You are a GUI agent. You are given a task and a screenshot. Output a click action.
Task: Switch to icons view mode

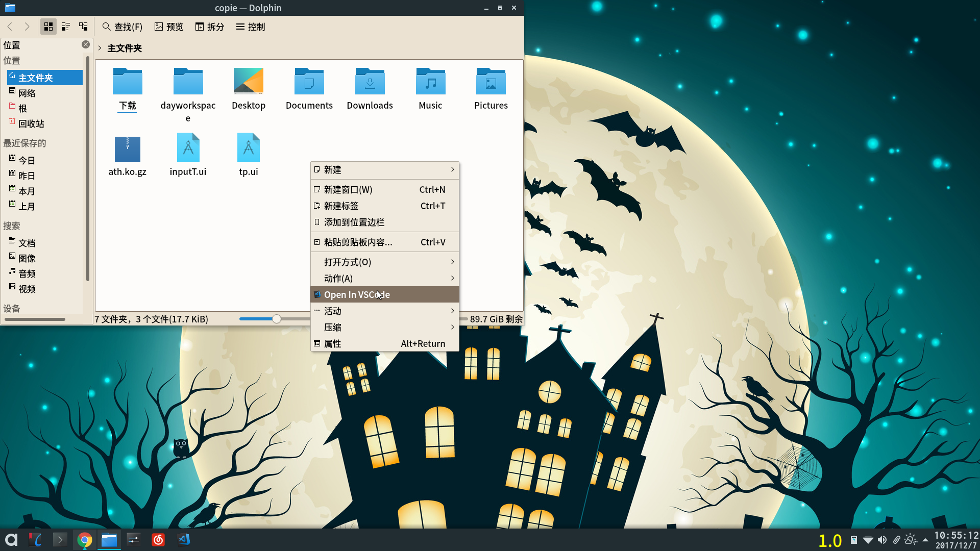click(x=48, y=27)
